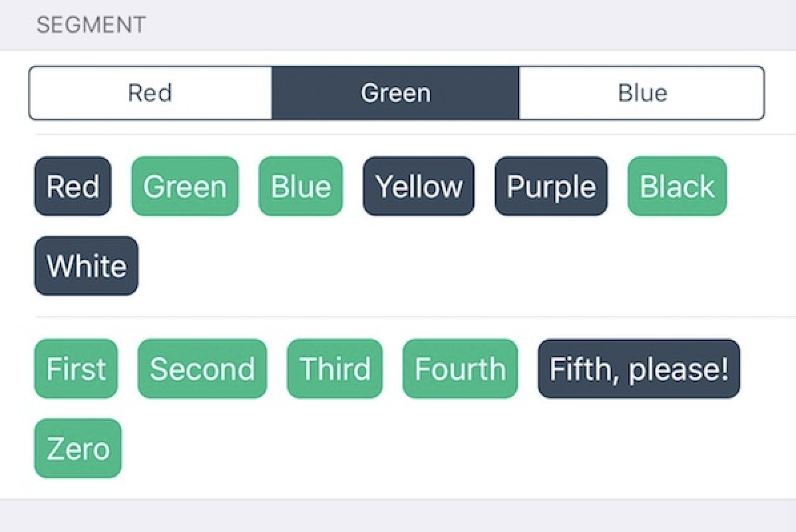The height and width of the screenshot is (532, 796).
Task: Click the 'Fifth, please!' chip
Action: 639,368
